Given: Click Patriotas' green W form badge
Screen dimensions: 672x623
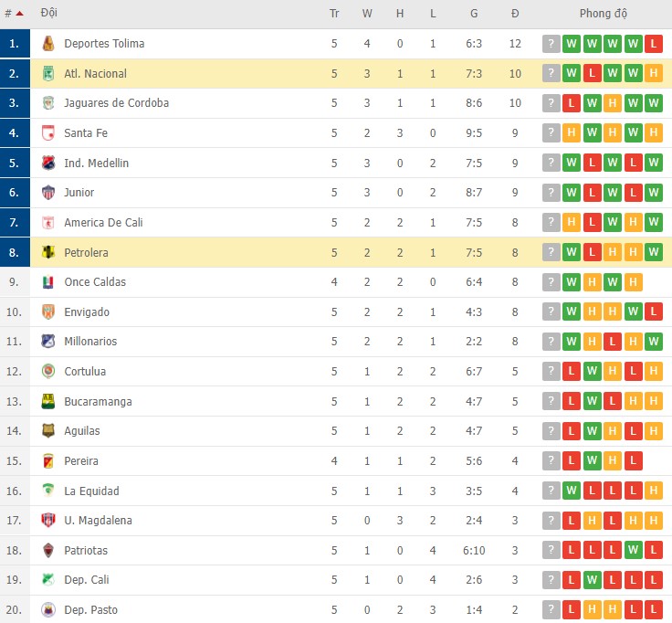Looking at the screenshot, I should (633, 551).
